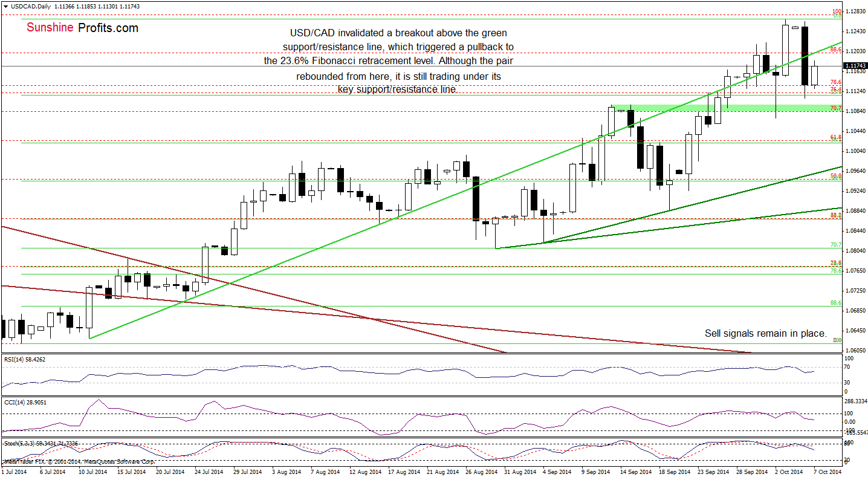
Task: Click the RSI(14) 58.4262 indicator label
Action: pyautogui.click(x=24, y=359)
